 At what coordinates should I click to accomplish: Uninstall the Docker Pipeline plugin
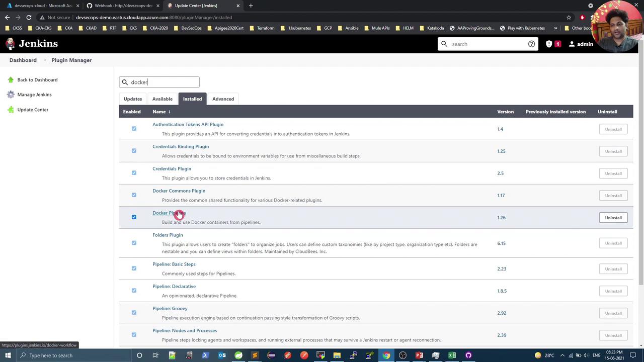pyautogui.click(x=613, y=218)
